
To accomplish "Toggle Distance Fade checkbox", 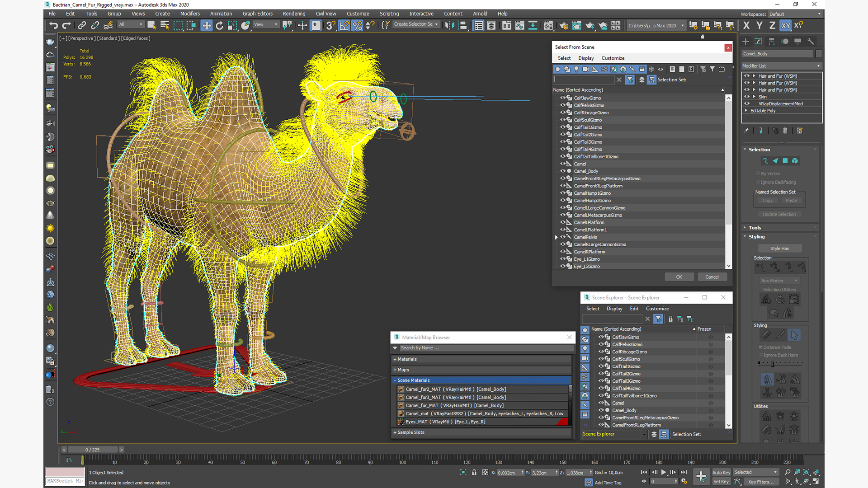I will coord(761,347).
